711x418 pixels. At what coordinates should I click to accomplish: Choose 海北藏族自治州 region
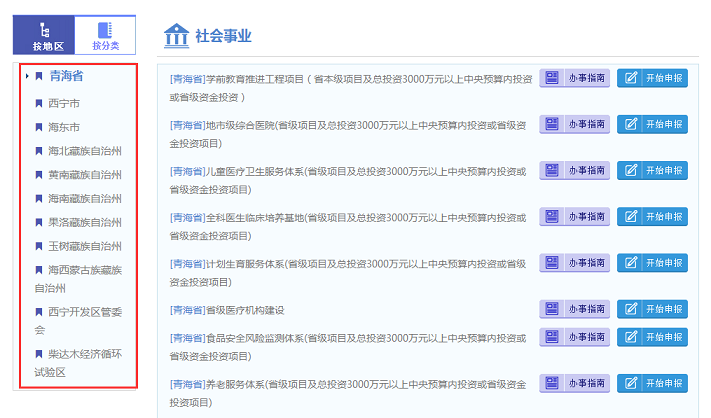85,151
